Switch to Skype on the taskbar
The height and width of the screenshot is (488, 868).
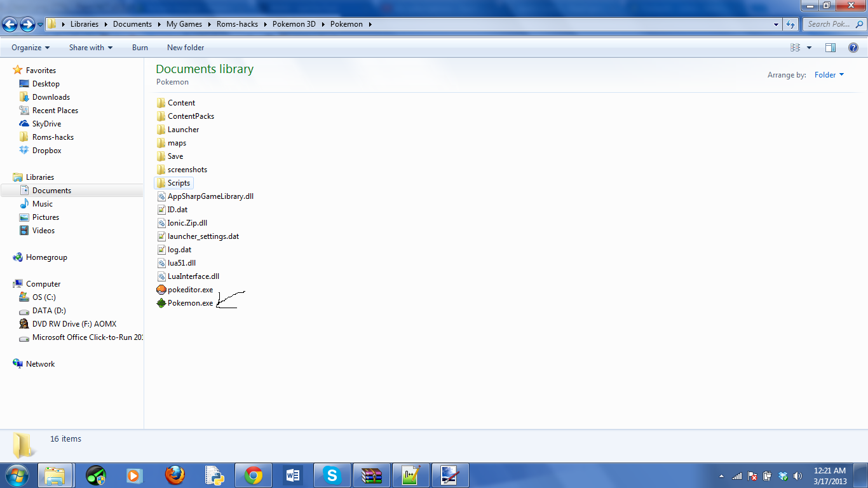(x=332, y=475)
